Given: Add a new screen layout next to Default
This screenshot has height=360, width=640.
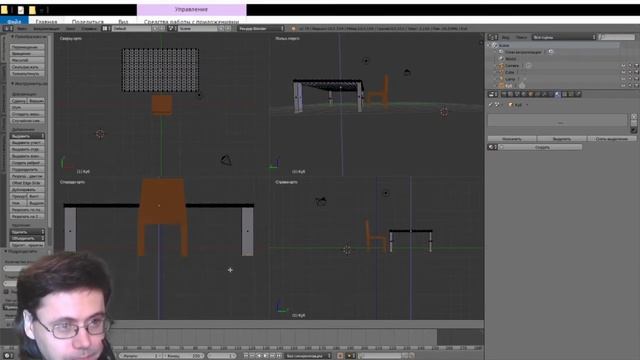Looking at the screenshot, I should click(x=155, y=29).
